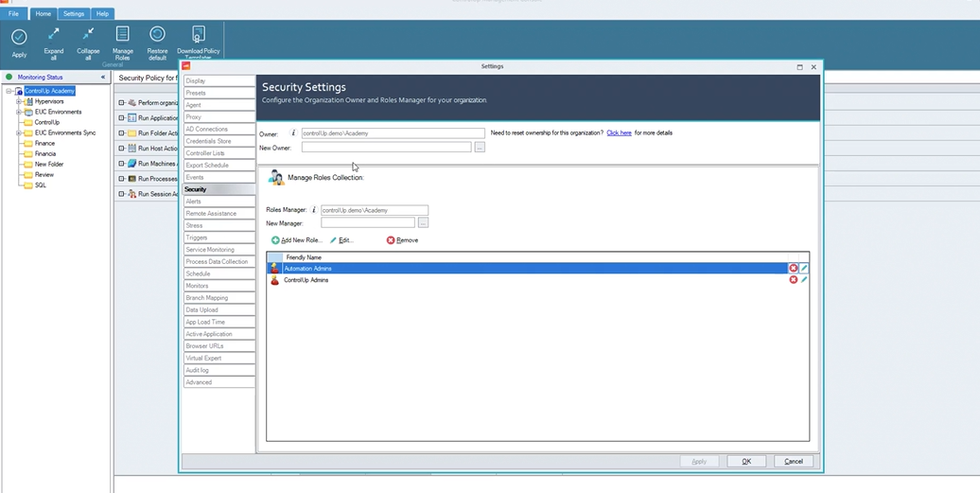Follow the 'Click here' ownership reset link
The image size is (980, 493).
coord(619,132)
